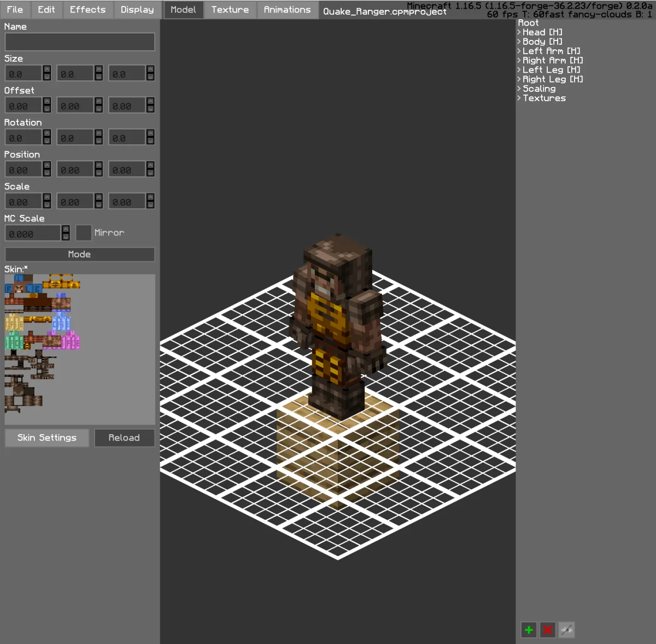
Task: Click down arrow on first Scale stepper
Action: coord(47,205)
